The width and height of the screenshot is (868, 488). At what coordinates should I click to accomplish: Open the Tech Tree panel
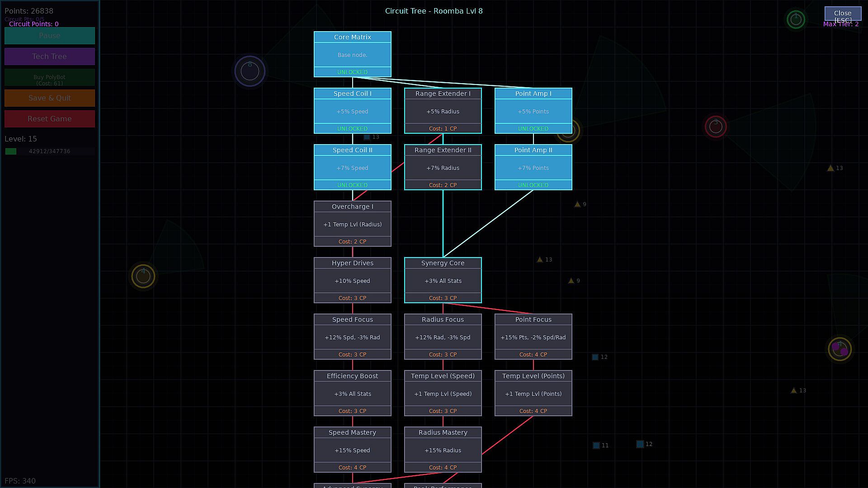click(50, 56)
